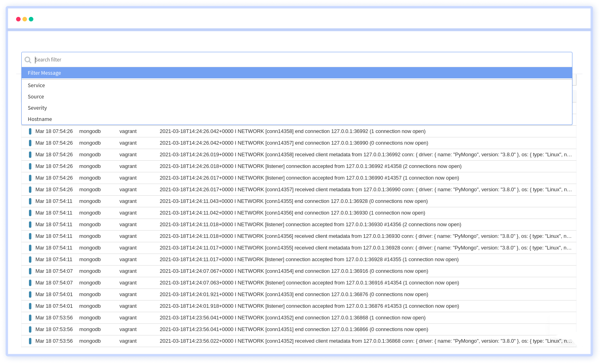Image resolution: width=601 pixels, height=364 pixels.
Task: Choose the "Hostname" suggestion entry
Action: [39, 119]
